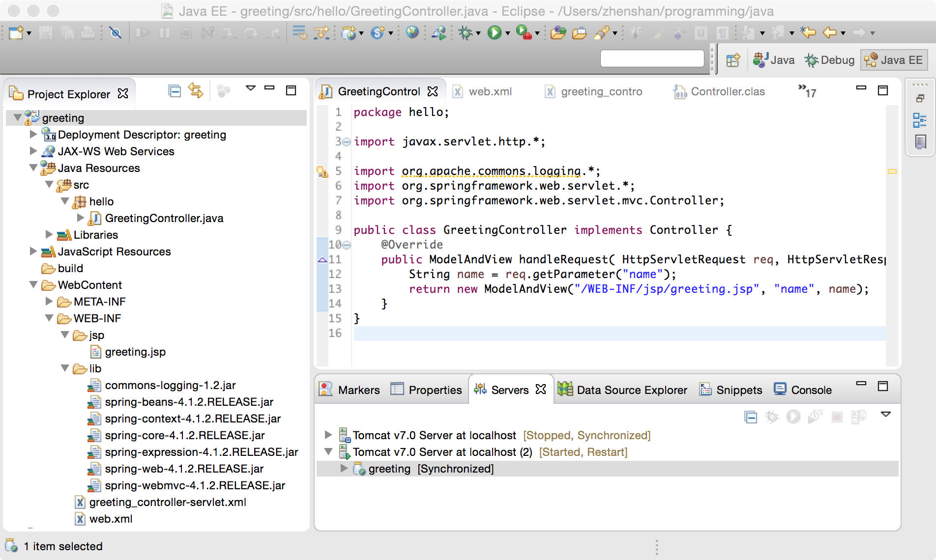This screenshot has height=560, width=936.
Task: Select greeting.jsp in the jsp folder
Action: 135,351
